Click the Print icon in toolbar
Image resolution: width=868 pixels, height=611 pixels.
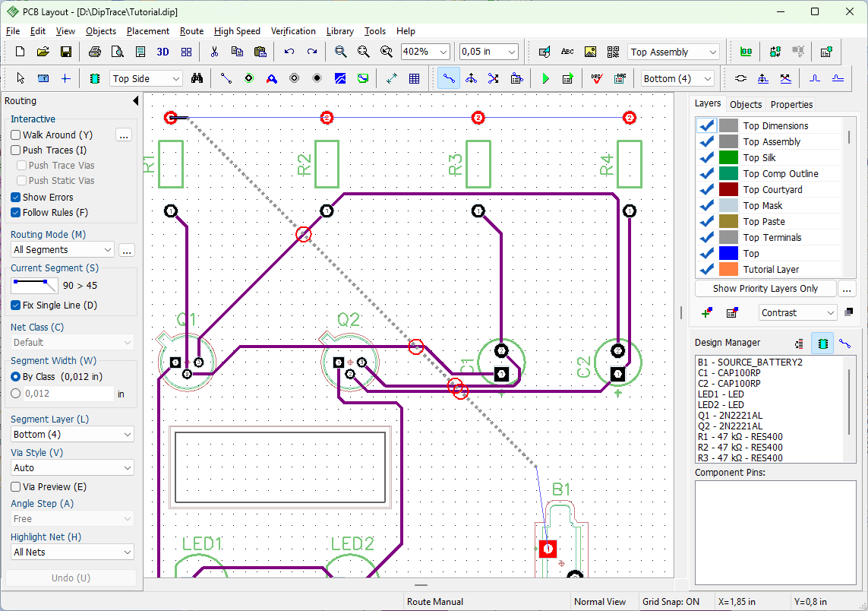click(95, 52)
